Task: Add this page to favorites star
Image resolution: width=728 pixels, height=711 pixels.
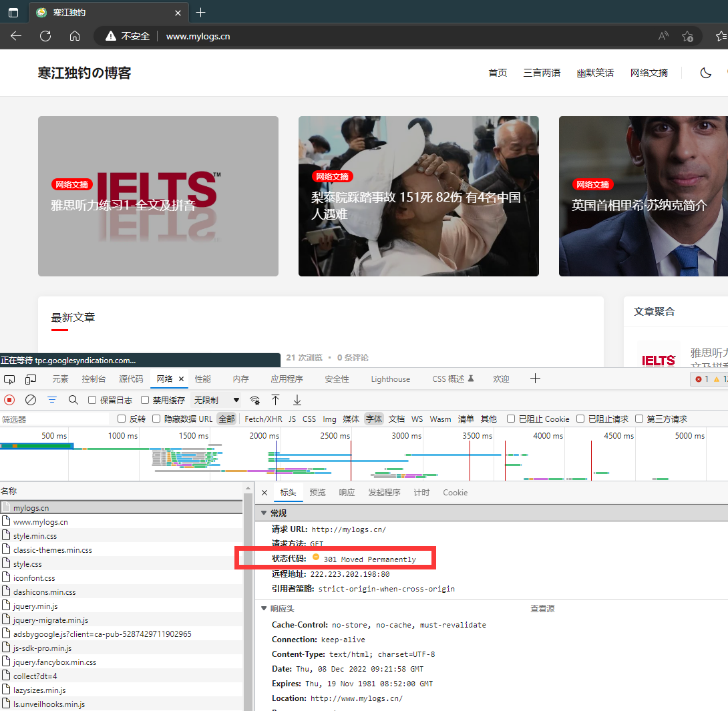Action: tap(688, 36)
